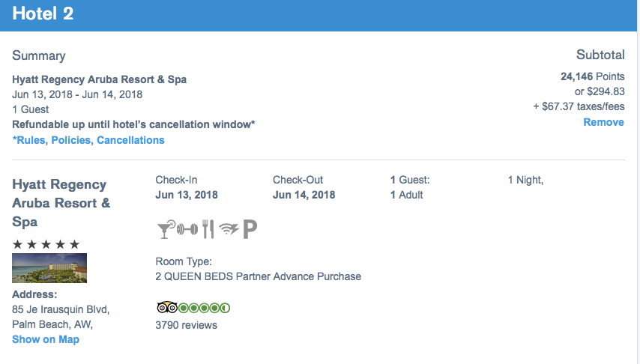Click the five-star hotel rating
640x364 pixels.
[46, 244]
